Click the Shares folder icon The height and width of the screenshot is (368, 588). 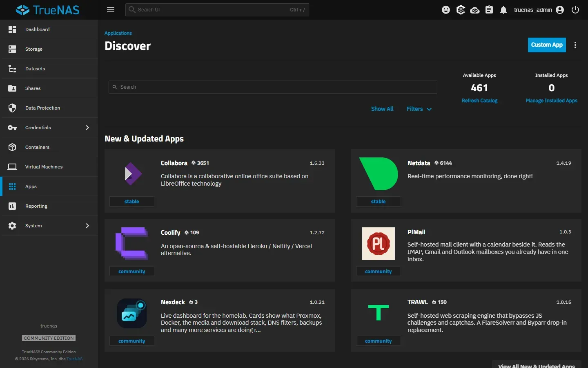(12, 88)
